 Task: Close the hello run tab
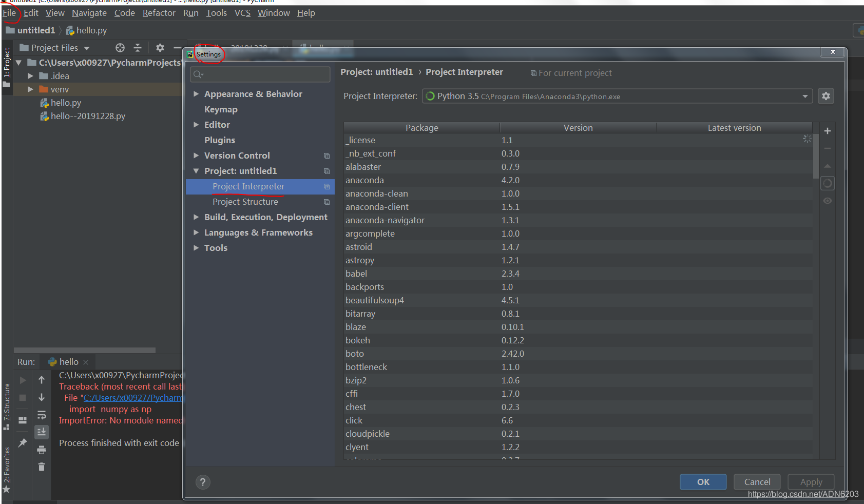[x=86, y=362]
